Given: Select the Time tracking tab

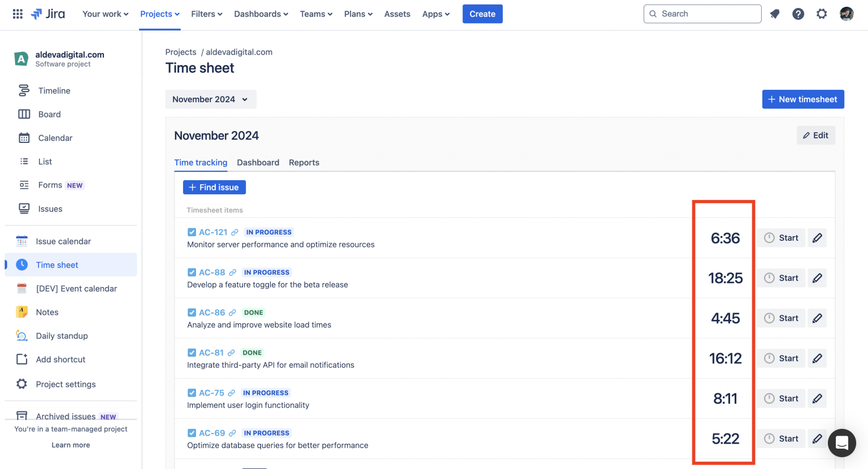Looking at the screenshot, I should pyautogui.click(x=201, y=163).
